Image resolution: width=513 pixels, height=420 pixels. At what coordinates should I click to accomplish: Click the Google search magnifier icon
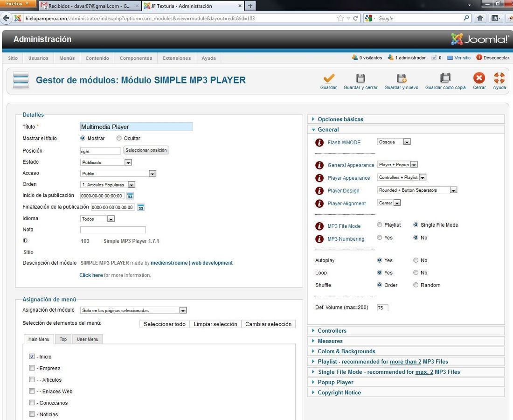[466, 18]
